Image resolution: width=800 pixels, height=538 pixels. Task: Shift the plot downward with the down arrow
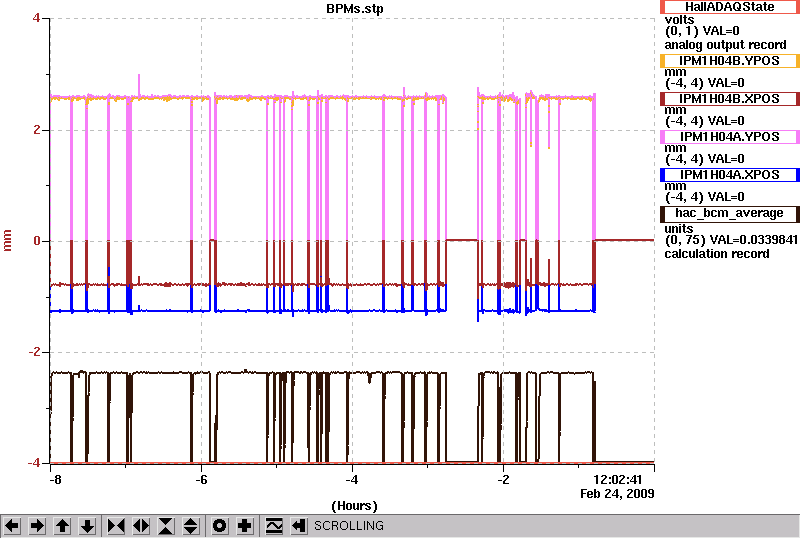[x=88, y=525]
